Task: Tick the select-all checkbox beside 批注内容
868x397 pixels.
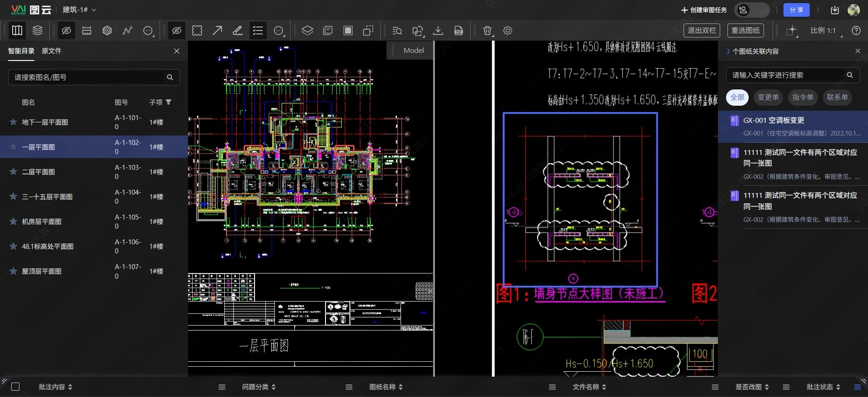Action: (15, 387)
